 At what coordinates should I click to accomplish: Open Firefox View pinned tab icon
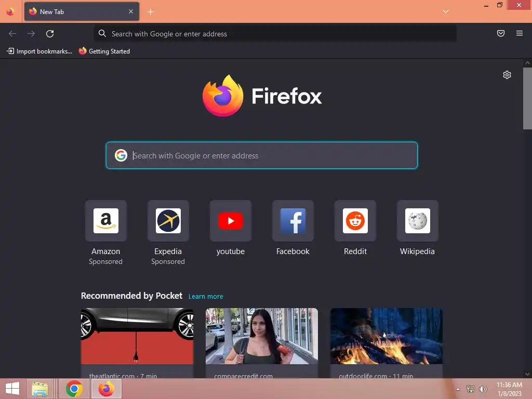(x=10, y=11)
